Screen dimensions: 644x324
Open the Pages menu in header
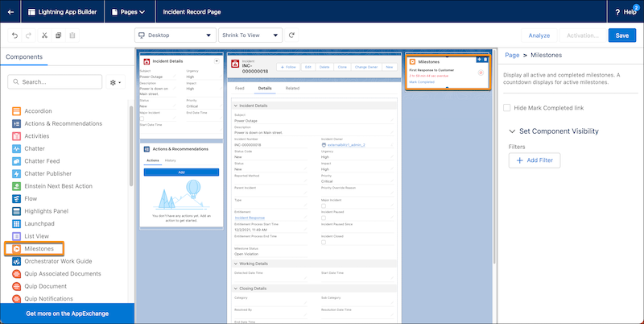point(129,12)
